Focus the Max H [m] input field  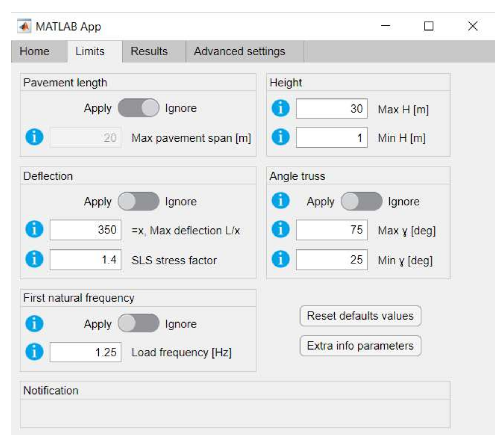332,109
